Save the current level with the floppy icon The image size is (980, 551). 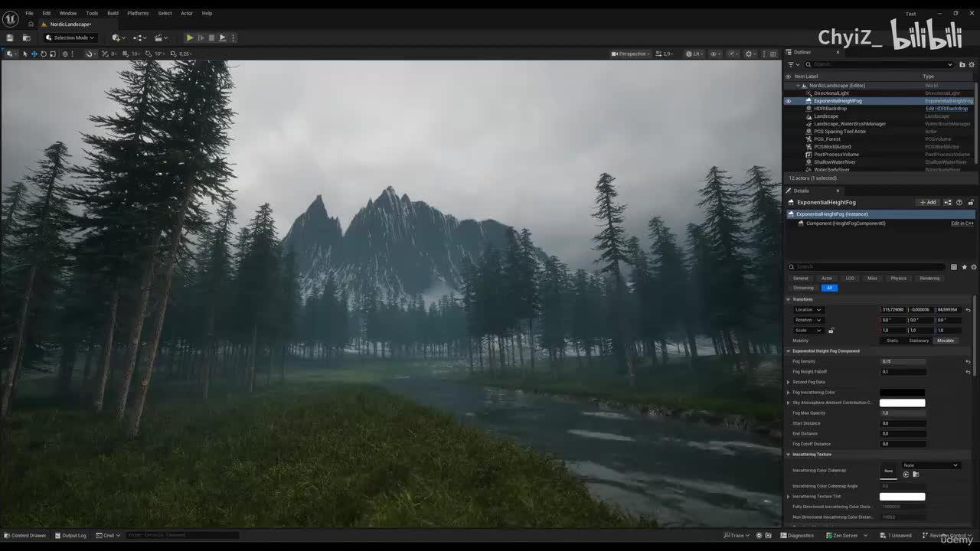click(9, 37)
